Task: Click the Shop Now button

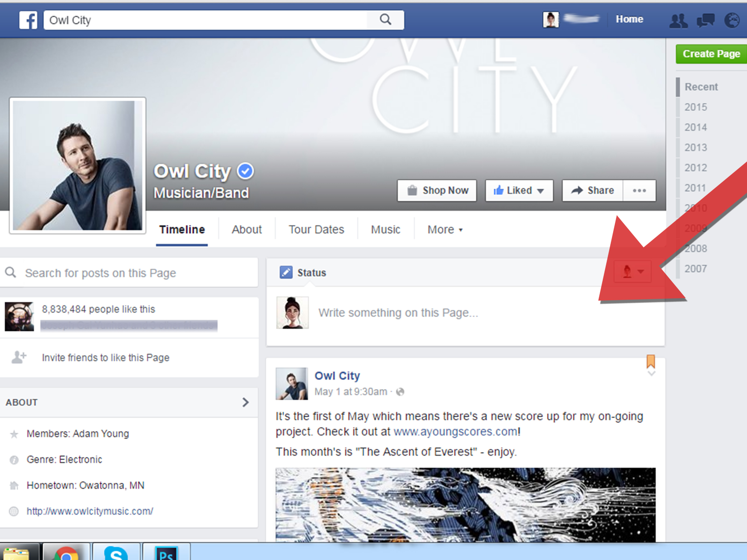Action: pos(437,191)
